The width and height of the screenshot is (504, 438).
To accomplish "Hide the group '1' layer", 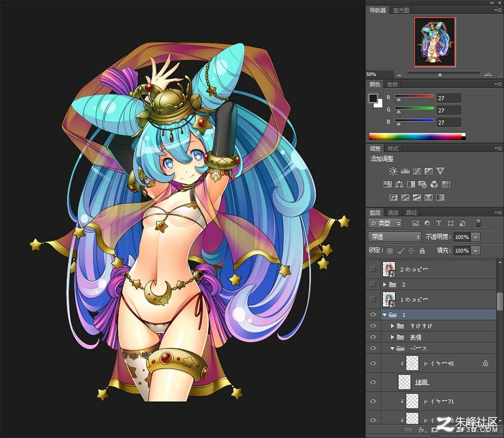I will (373, 315).
